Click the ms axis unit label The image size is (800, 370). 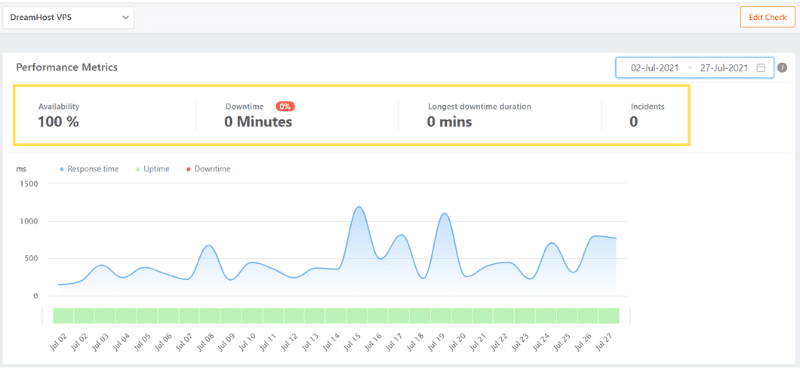pyautogui.click(x=21, y=169)
